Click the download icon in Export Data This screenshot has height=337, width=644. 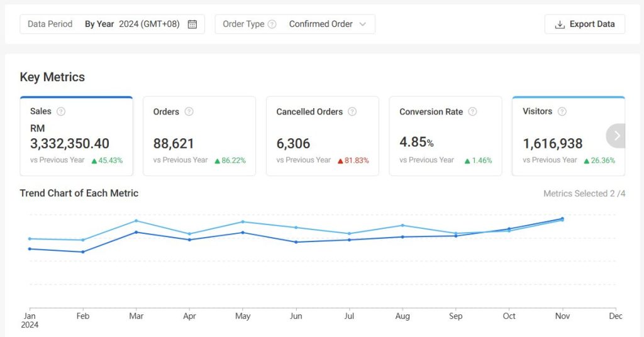point(560,25)
